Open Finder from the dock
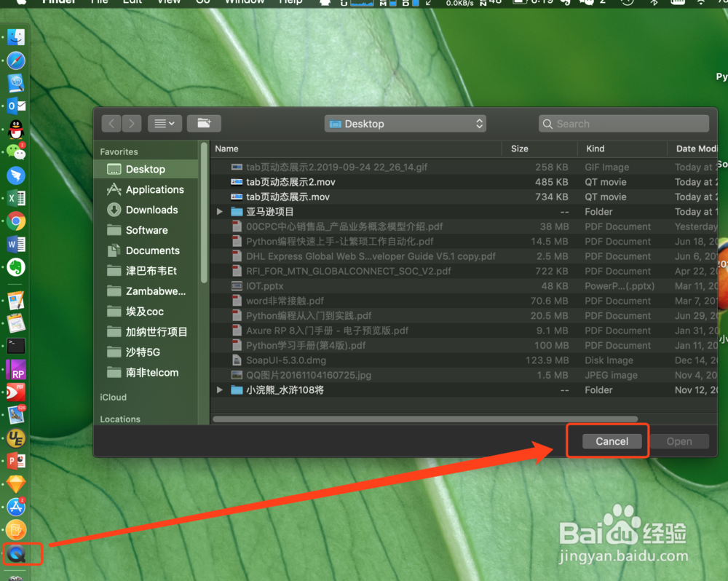Screen dimensions: 728x581 point(16,37)
